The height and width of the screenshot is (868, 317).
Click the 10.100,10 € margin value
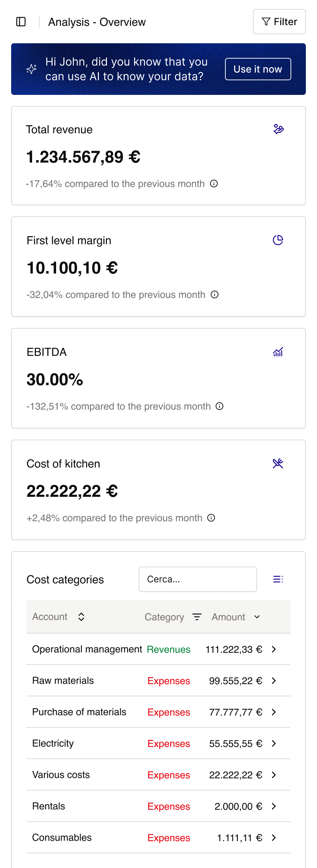pyautogui.click(x=72, y=268)
